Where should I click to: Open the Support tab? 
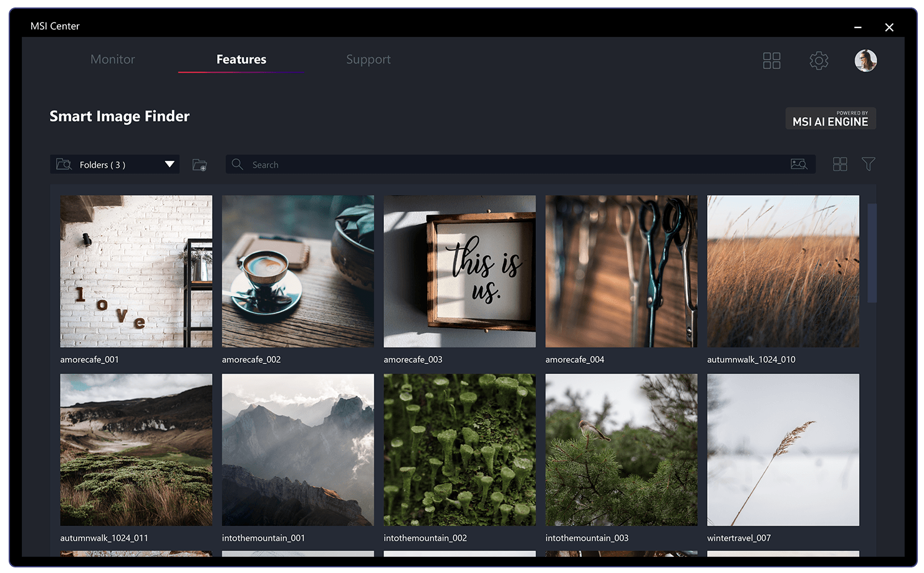(368, 59)
